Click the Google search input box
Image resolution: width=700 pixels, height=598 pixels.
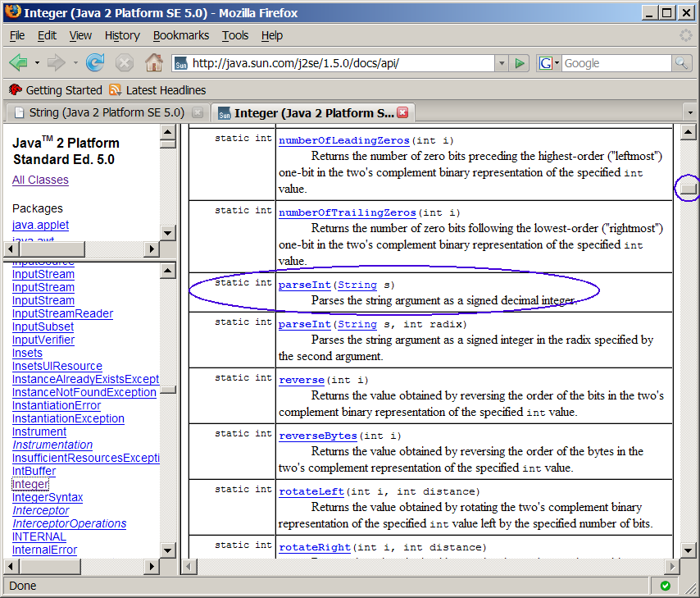(616, 63)
